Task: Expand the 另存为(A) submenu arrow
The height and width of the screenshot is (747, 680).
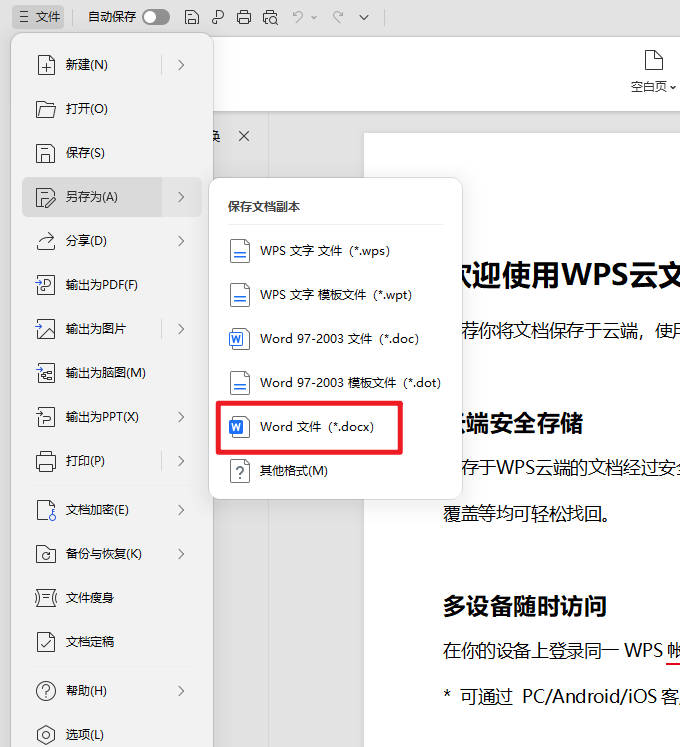Action: (181, 197)
